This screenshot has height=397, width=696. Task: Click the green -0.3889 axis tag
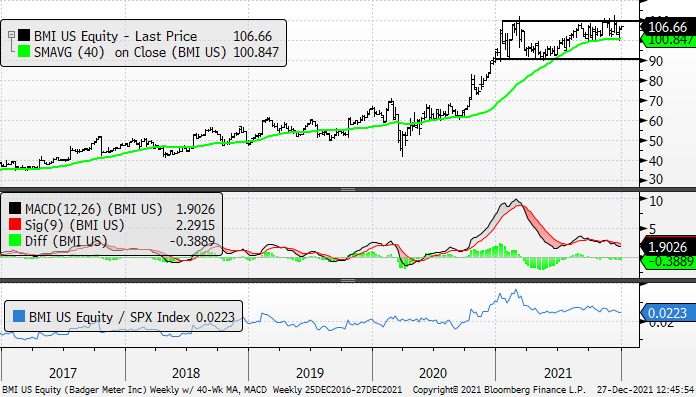(668, 262)
